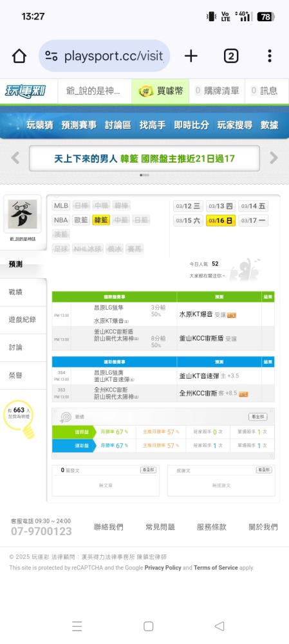Open the 聯絡我們 footer link
This screenshot has width=289, height=644.
[108, 527]
